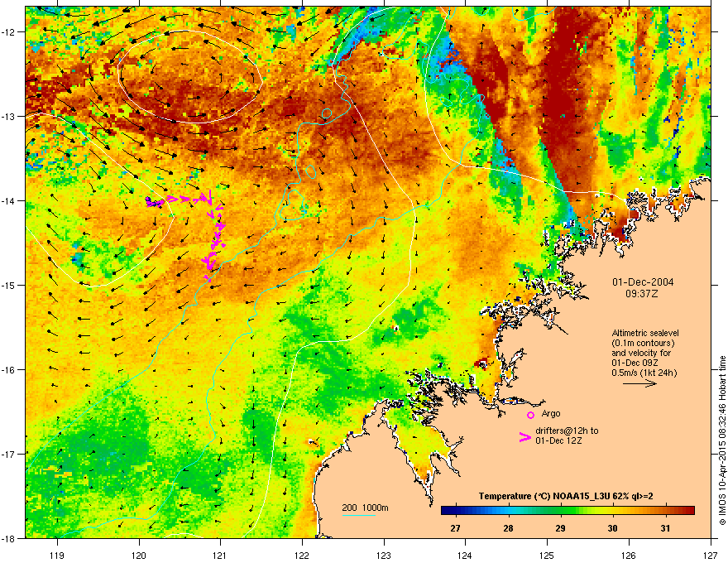Click the latitude axis label -16
Image resolution: width=728 pixels, height=563 pixels.
point(8,370)
